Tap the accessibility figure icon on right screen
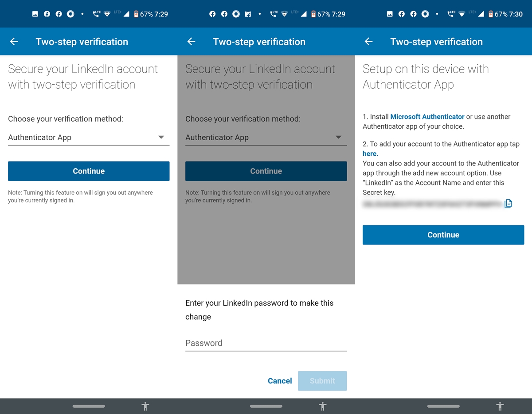The height and width of the screenshot is (414, 532). (x=500, y=406)
